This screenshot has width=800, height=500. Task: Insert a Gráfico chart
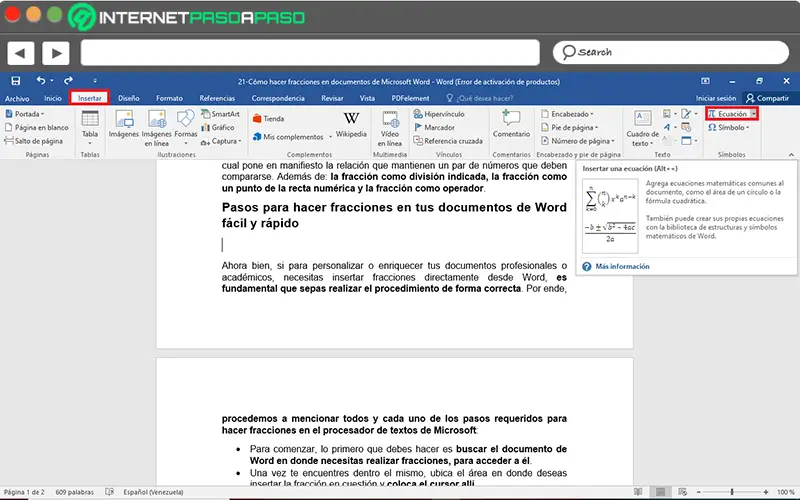(218, 128)
